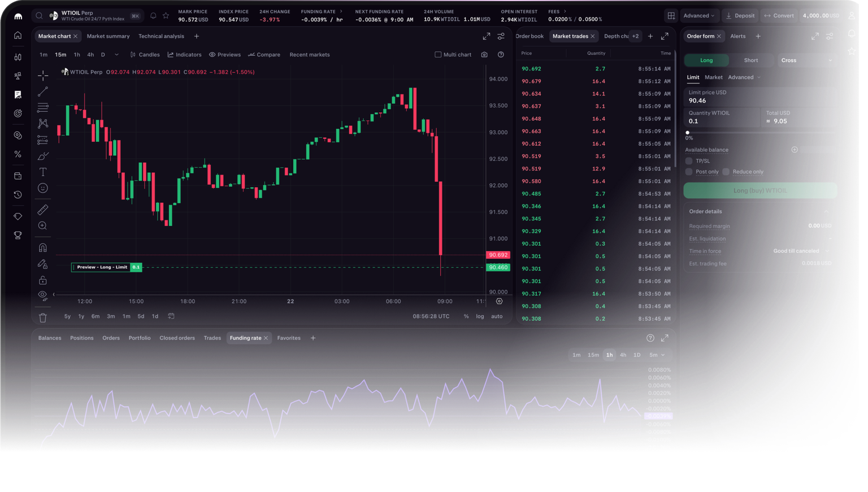The width and height of the screenshot is (868, 492).
Task: Take a chart snapshot with the camera icon
Action: click(484, 55)
